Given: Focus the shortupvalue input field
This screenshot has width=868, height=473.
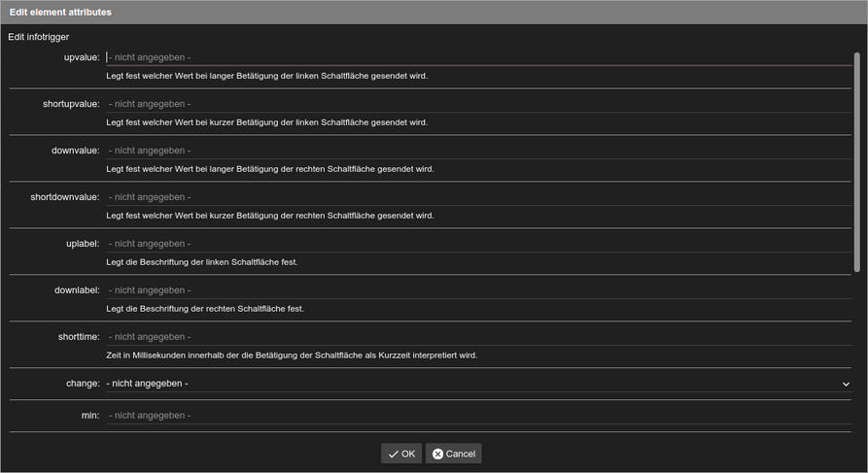Looking at the screenshot, I should (479, 104).
